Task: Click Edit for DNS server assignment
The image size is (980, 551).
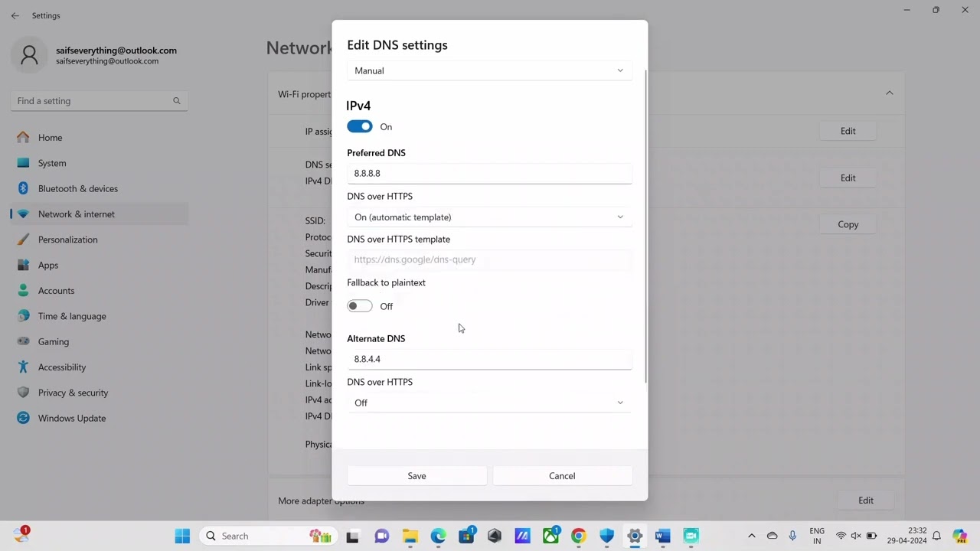Action: pyautogui.click(x=848, y=178)
